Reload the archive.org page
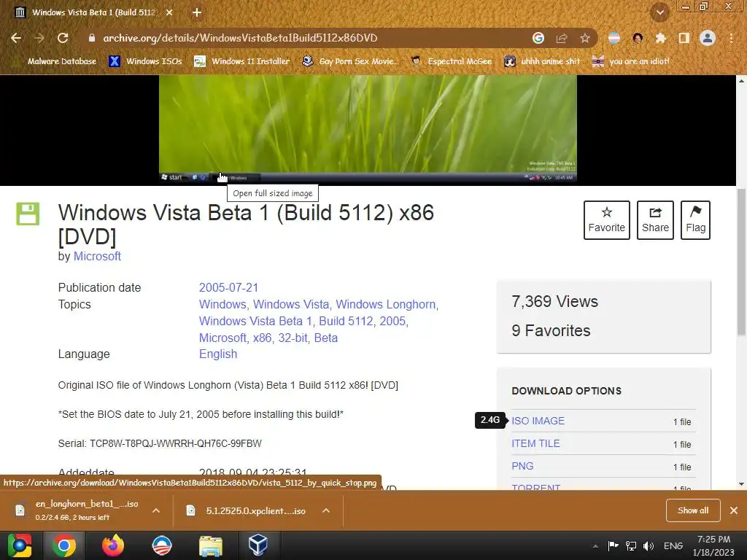Viewport: 747px width, 560px height. pyautogui.click(x=63, y=38)
